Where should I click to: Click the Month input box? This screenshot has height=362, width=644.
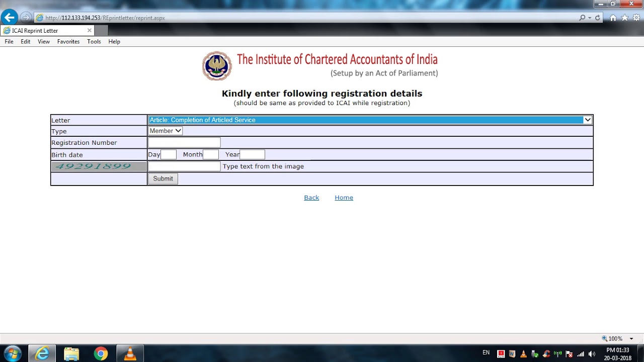click(211, 154)
